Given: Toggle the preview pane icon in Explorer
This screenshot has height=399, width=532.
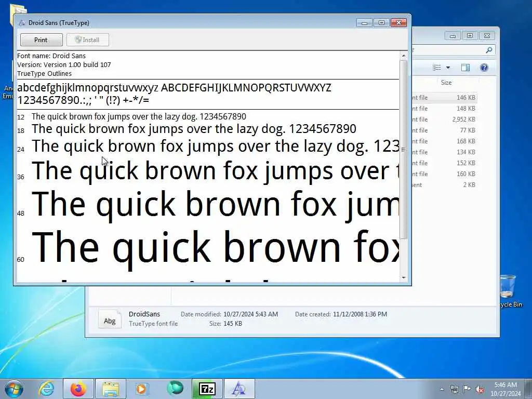Looking at the screenshot, I should 465,68.
